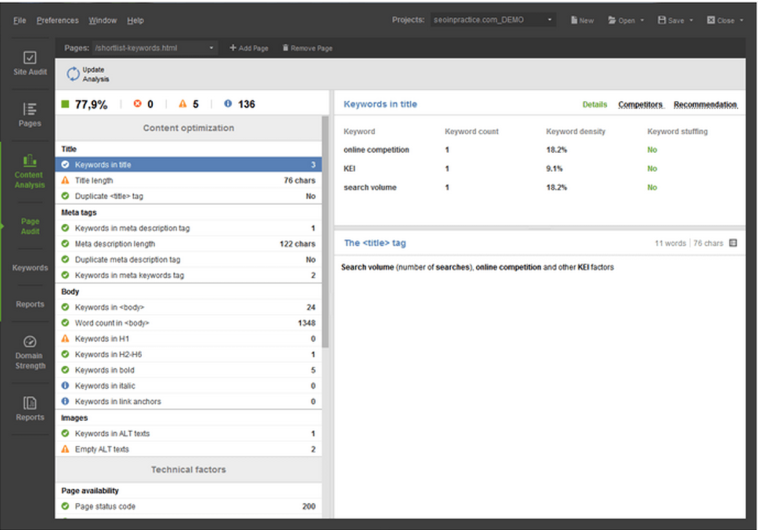Click the Add Page plus icon
Image resolution: width=760 pixels, height=530 pixels.
point(233,48)
